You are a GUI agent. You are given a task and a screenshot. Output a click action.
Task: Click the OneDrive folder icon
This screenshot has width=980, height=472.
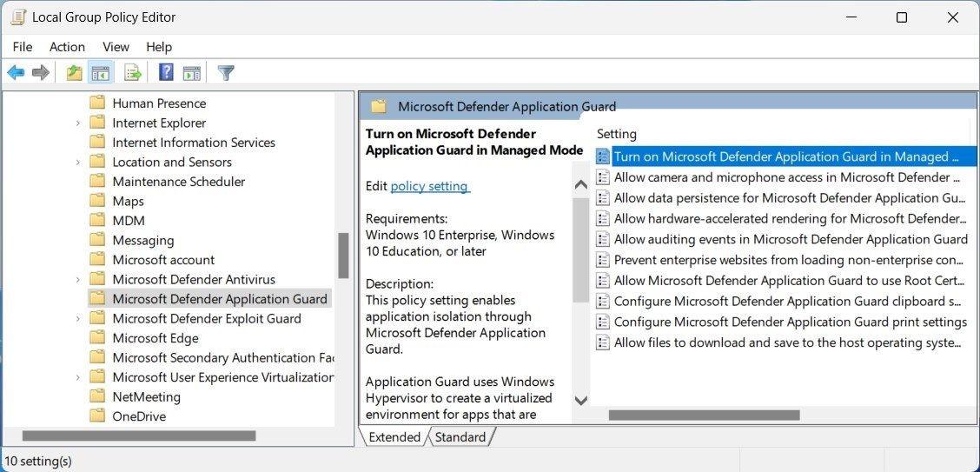coord(97,415)
